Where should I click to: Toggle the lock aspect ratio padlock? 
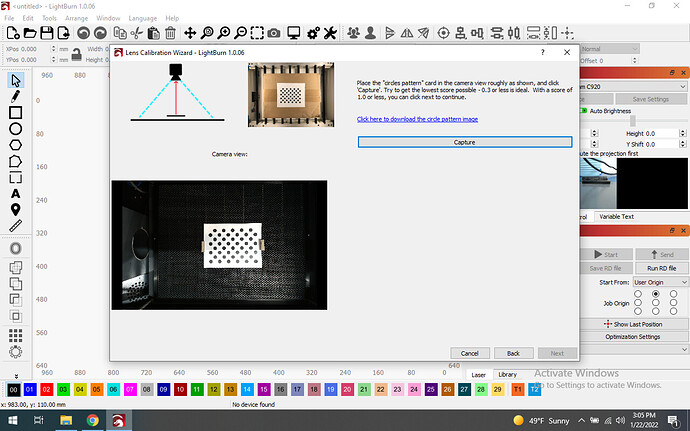(x=77, y=55)
